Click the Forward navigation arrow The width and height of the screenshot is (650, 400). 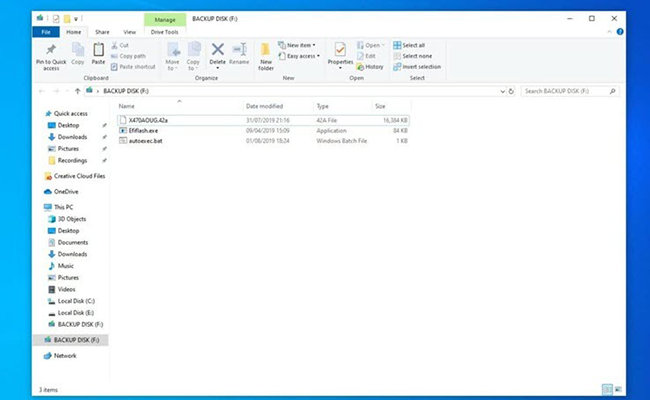[x=56, y=91]
